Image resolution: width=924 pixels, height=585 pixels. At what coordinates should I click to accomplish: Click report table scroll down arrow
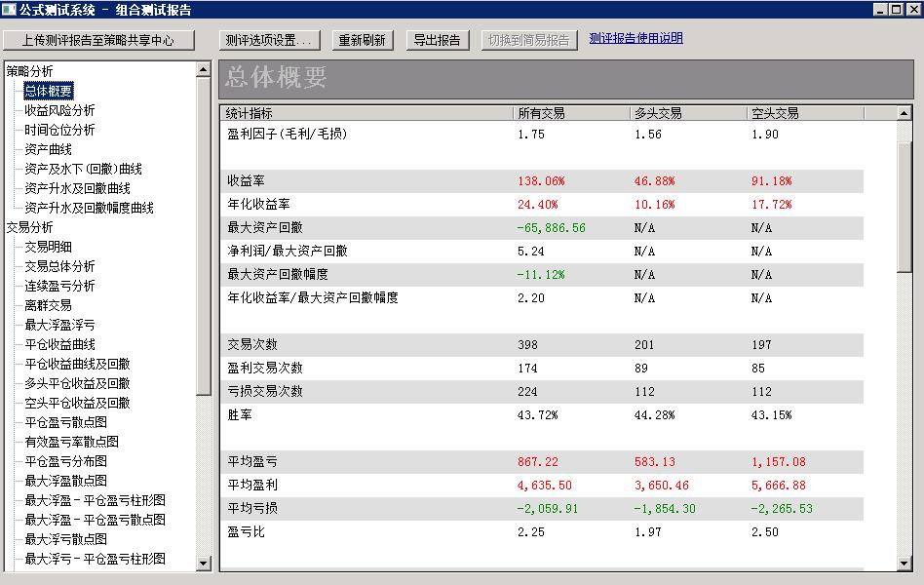(x=905, y=564)
